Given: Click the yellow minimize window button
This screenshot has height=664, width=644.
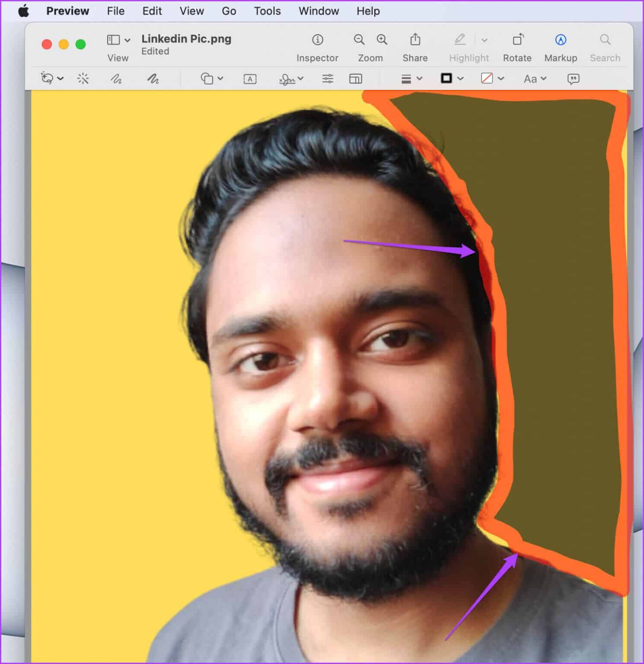Looking at the screenshot, I should coord(64,45).
